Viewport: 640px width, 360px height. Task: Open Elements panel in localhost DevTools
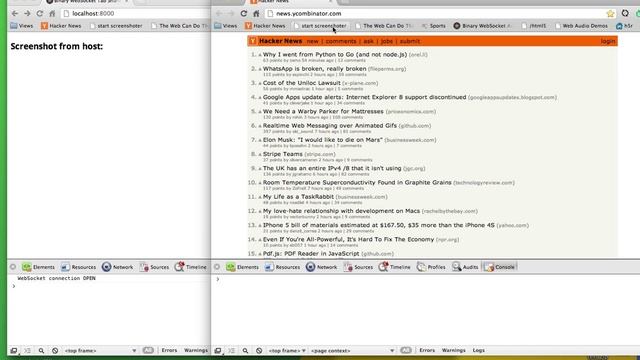click(39, 267)
